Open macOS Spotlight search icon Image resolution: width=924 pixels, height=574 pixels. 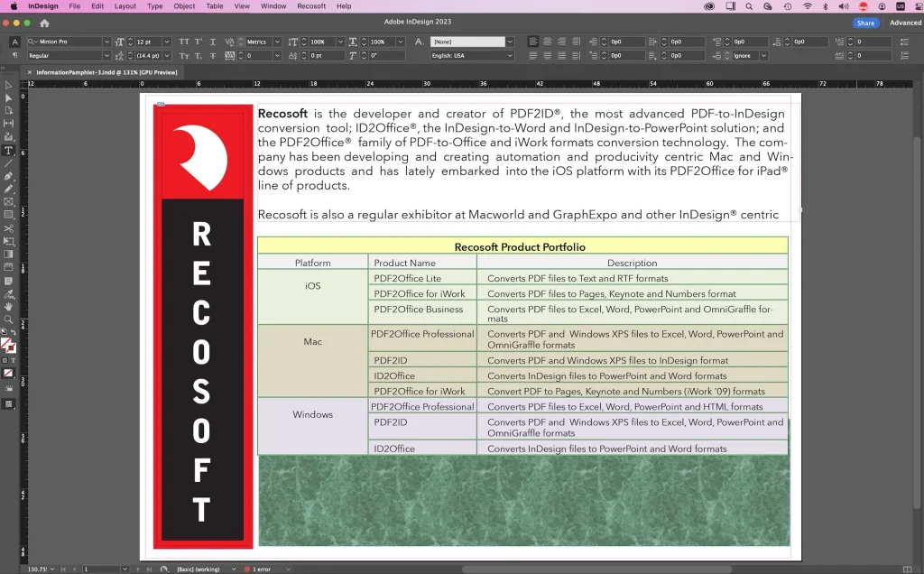(x=749, y=6)
